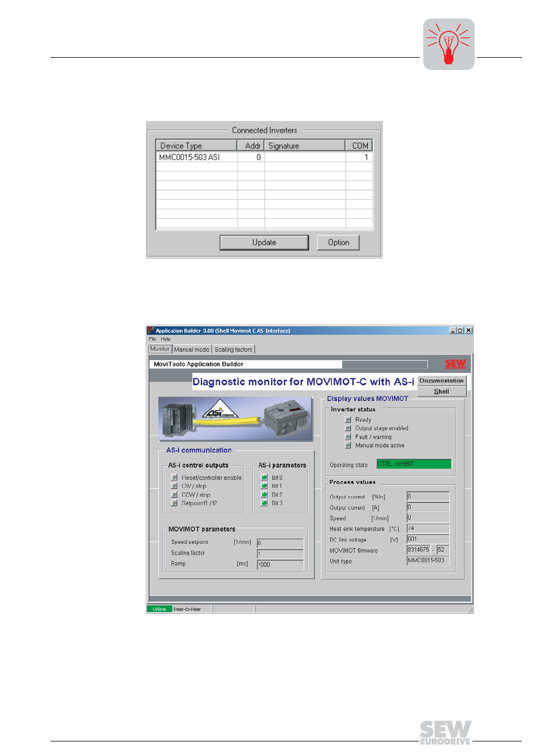Click the window resize grip corner
Screen dimensions: 534x756
470,609
